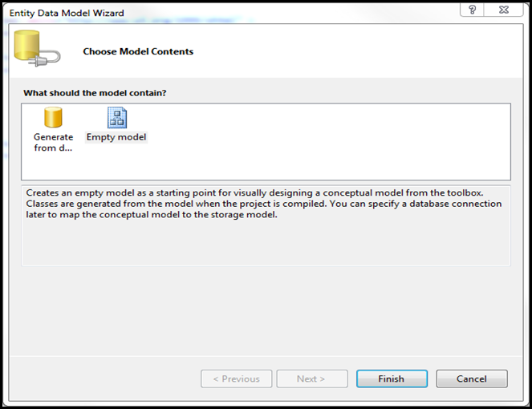
Task: Click the 'Entity Data Model Wizard' title bar text
Action: [x=66, y=13]
